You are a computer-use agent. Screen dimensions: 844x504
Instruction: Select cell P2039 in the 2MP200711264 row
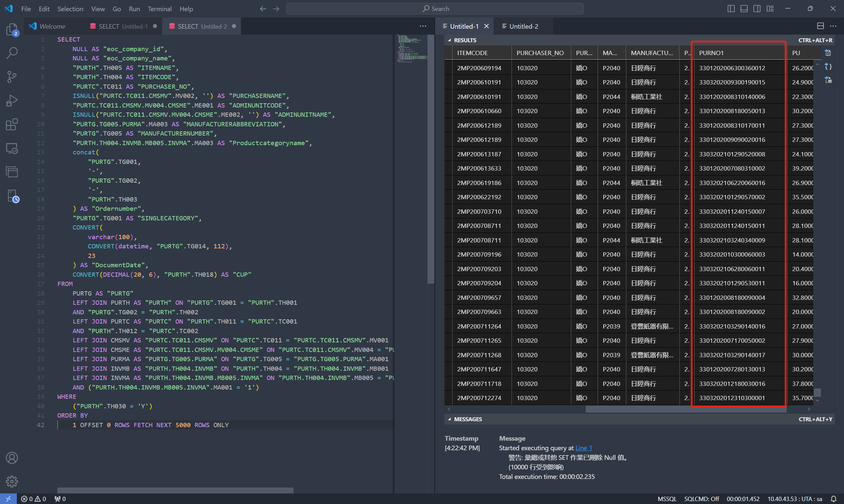coord(611,326)
